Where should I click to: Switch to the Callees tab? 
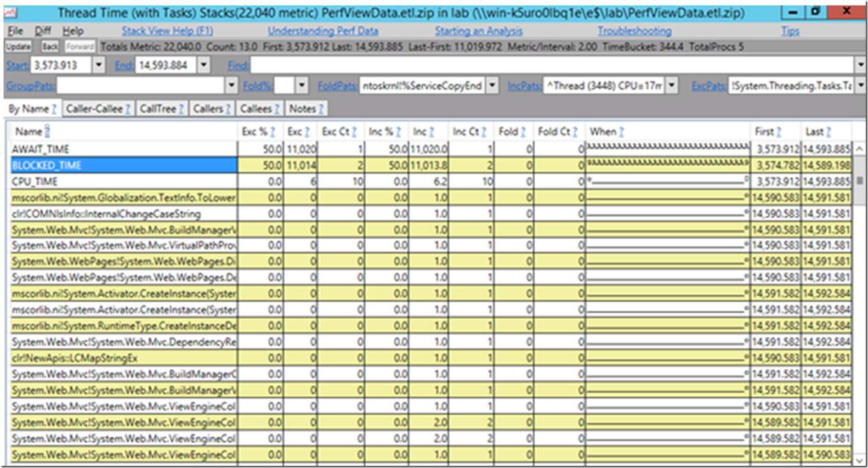(x=260, y=109)
